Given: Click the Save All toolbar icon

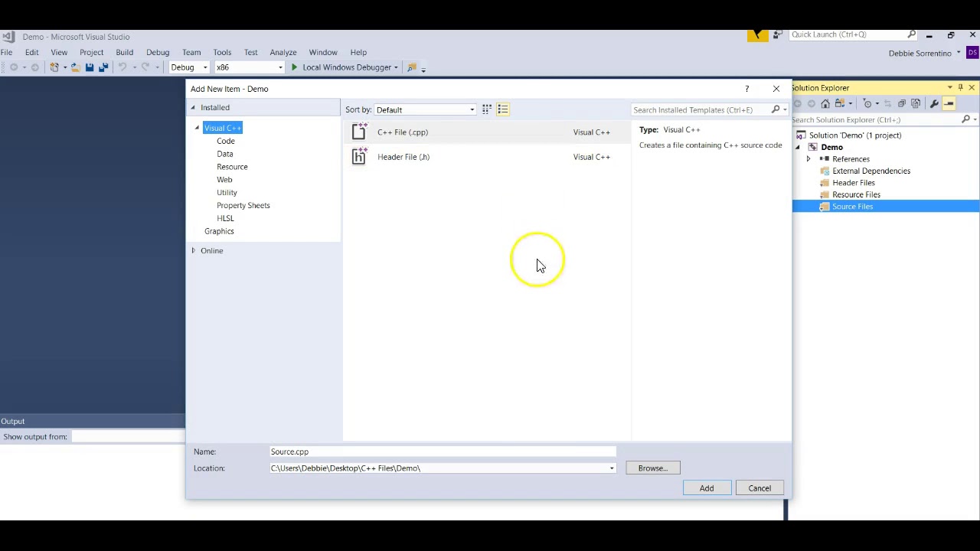Looking at the screenshot, I should click(103, 67).
